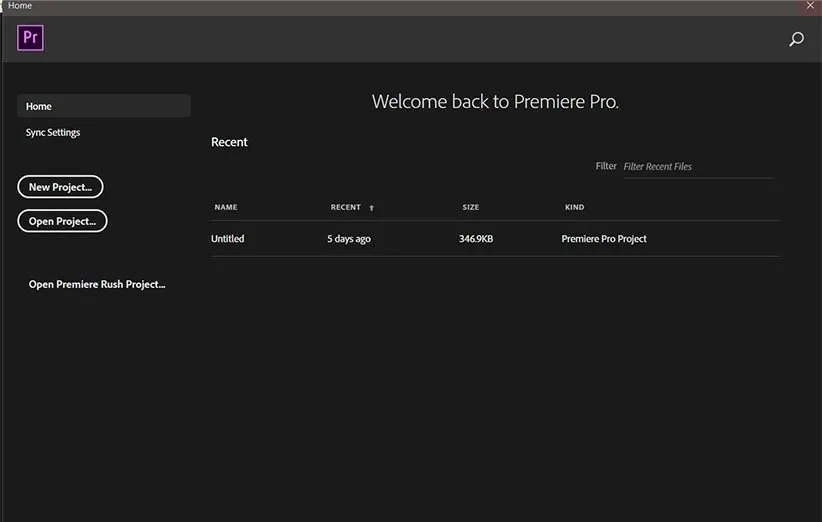Click the '5 days ago' cell
822x522 pixels.
point(349,239)
